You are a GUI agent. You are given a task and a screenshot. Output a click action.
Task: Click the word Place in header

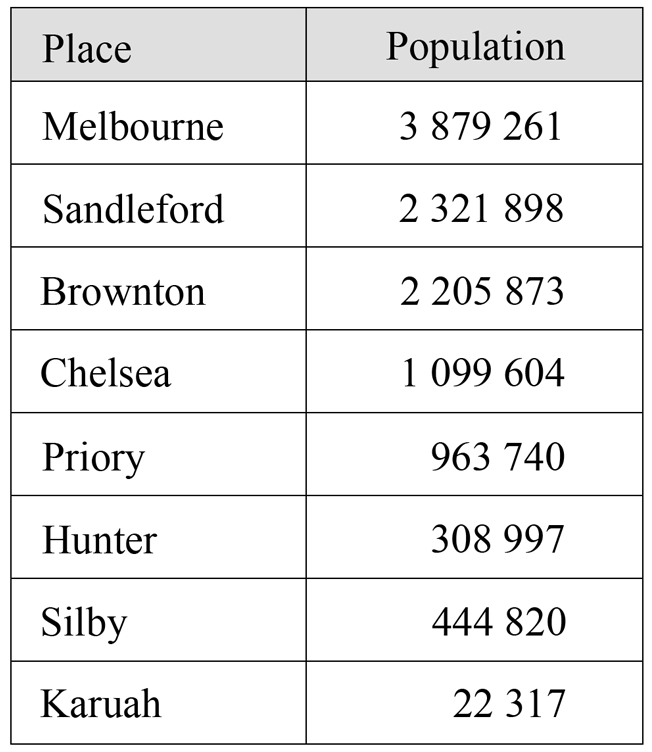[87, 48]
